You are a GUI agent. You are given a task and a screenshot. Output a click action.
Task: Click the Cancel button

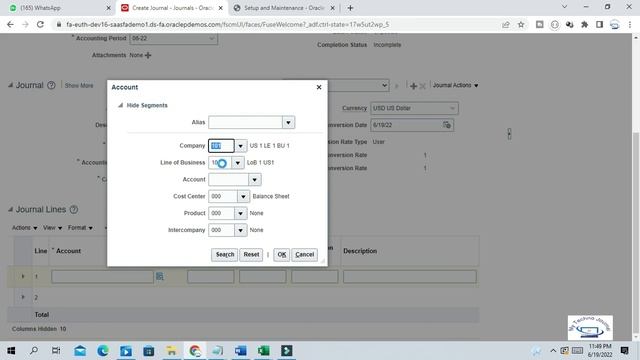click(x=304, y=254)
